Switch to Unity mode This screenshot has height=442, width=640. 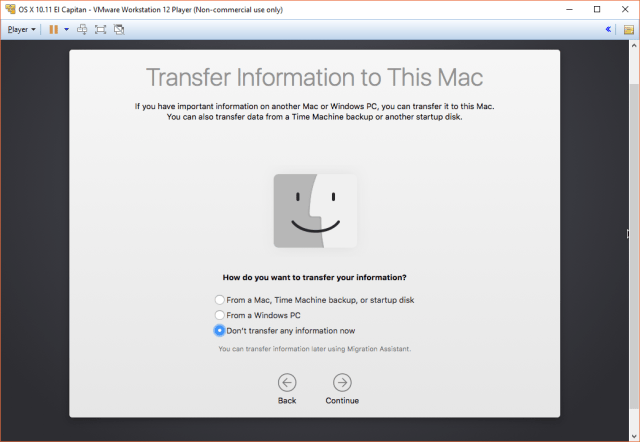click(x=119, y=29)
